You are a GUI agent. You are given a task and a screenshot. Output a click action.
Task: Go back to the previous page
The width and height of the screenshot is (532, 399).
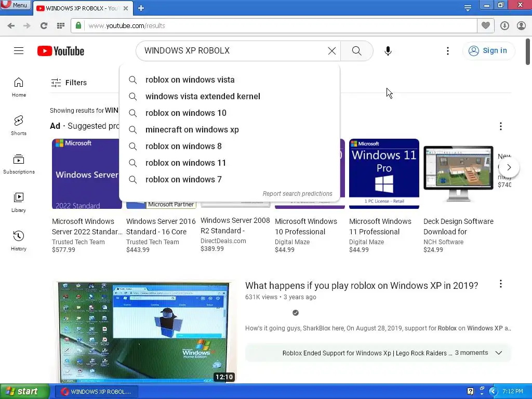tap(11, 26)
